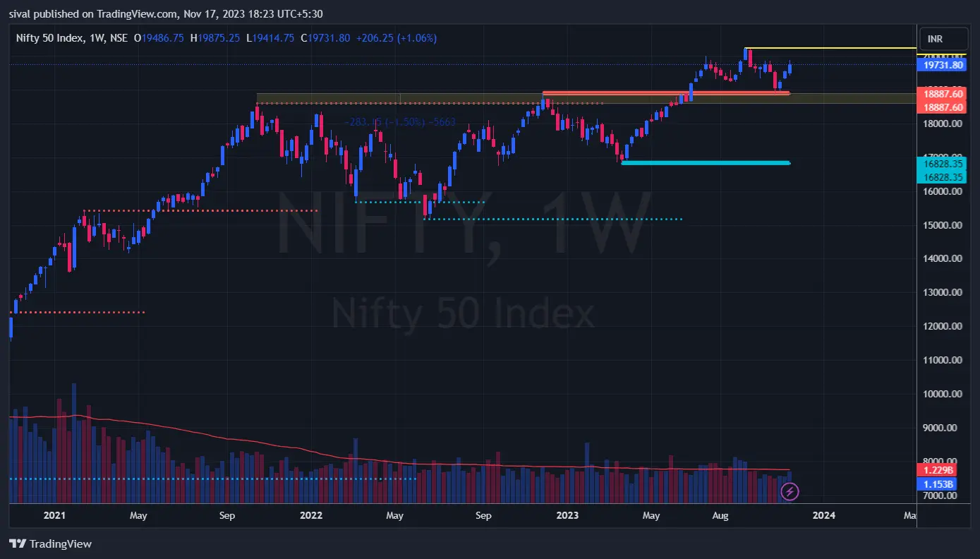Click the 2023 label on time axis

(x=567, y=515)
